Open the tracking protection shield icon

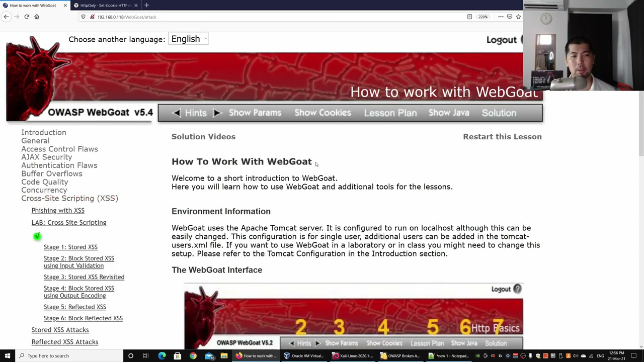tap(84, 17)
